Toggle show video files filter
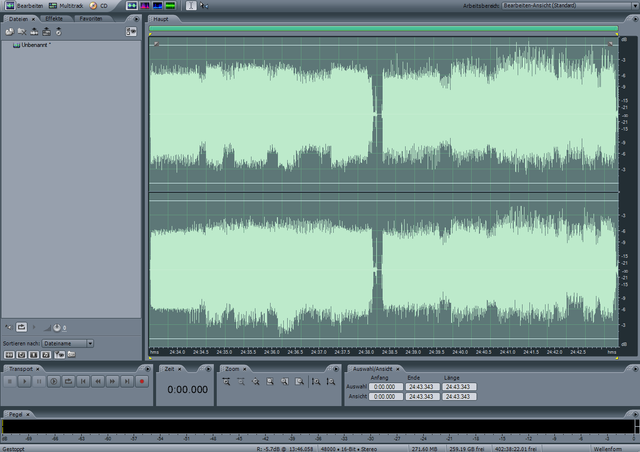Image resolution: width=640 pixels, height=452 pixels. tap(33, 355)
